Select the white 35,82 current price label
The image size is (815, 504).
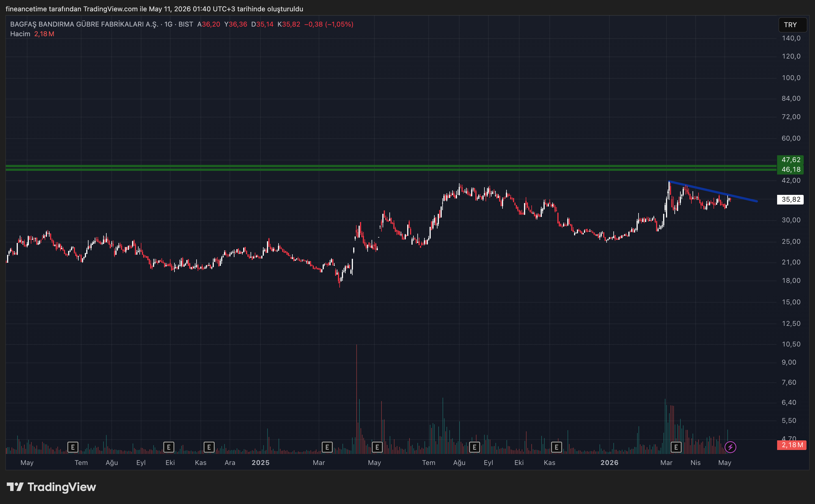click(x=790, y=199)
